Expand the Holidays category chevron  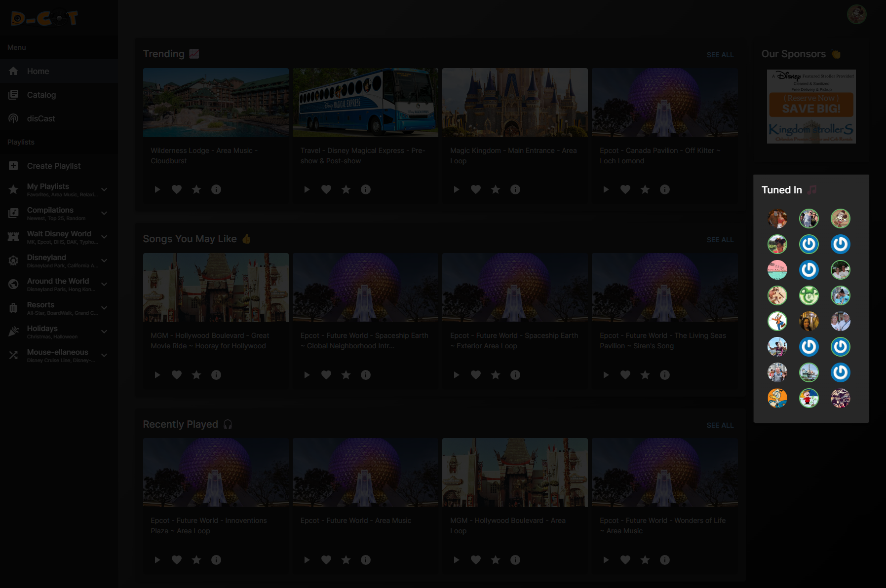tap(104, 331)
